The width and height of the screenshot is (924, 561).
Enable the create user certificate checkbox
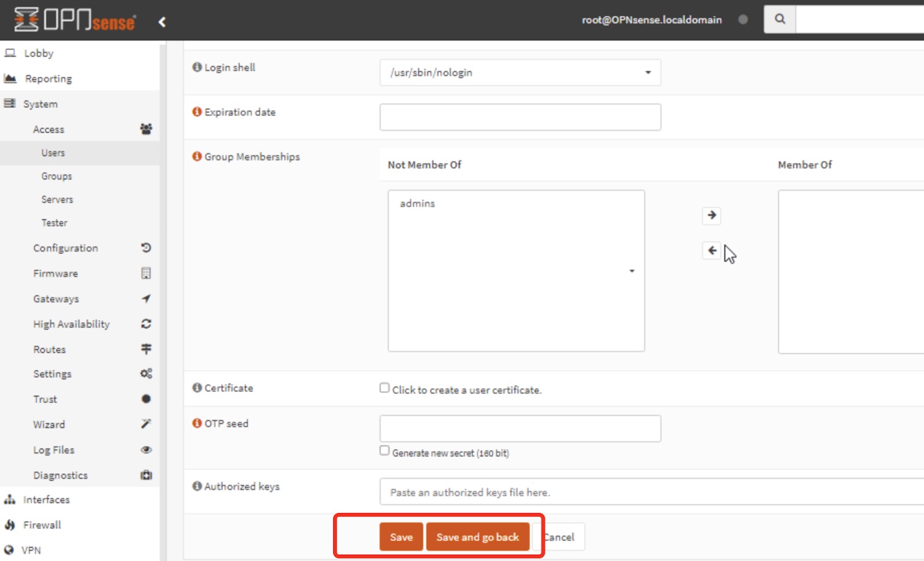tap(385, 388)
